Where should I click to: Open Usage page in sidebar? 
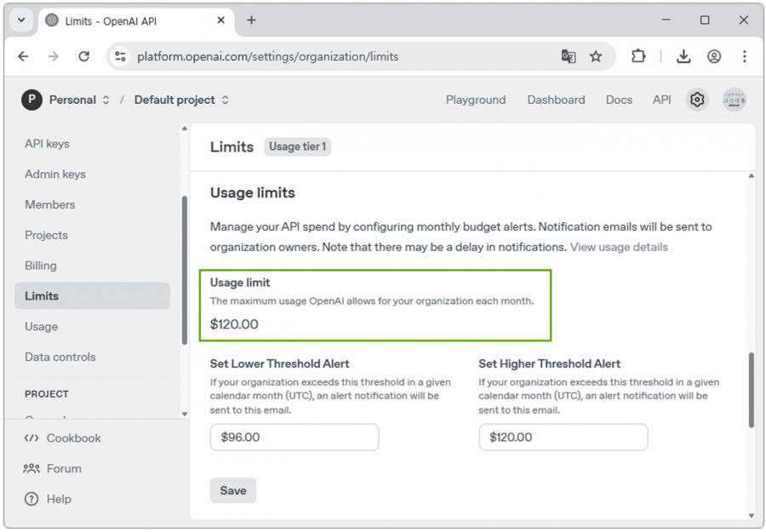[41, 326]
